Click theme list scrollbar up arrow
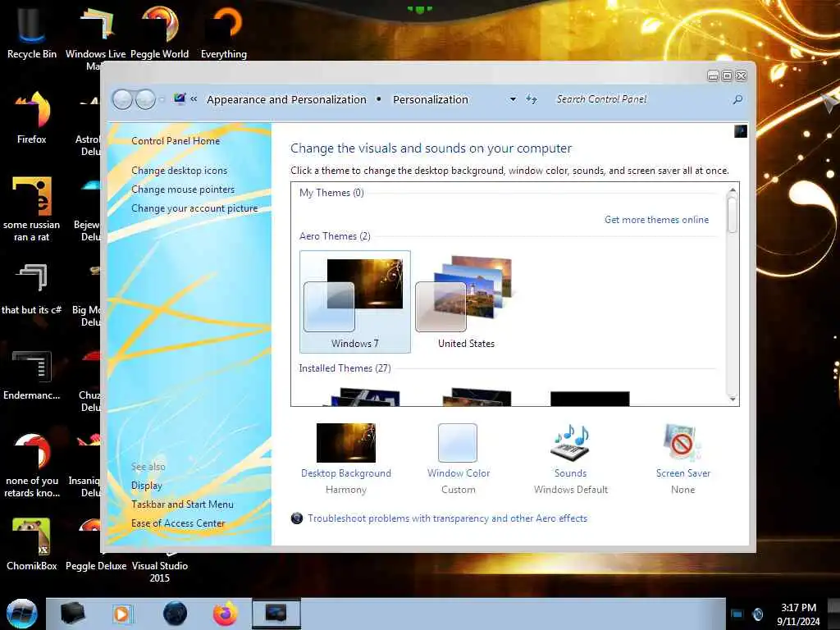The image size is (840, 630). tap(733, 189)
